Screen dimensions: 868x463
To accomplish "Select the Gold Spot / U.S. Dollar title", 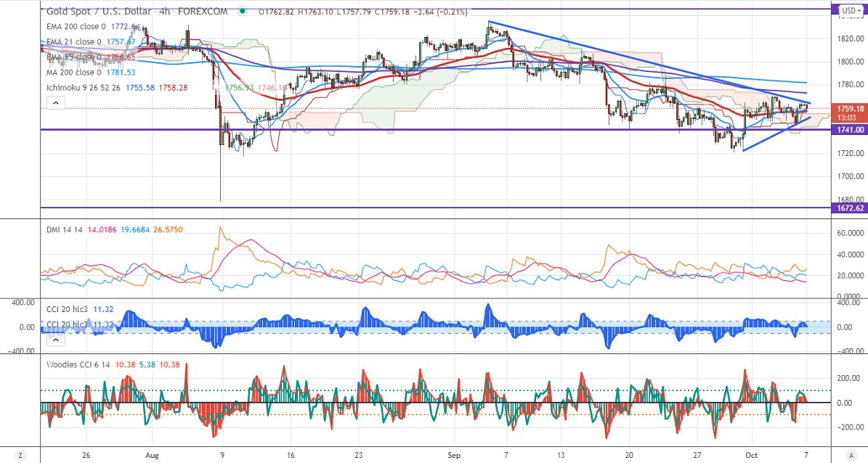I will [100, 12].
